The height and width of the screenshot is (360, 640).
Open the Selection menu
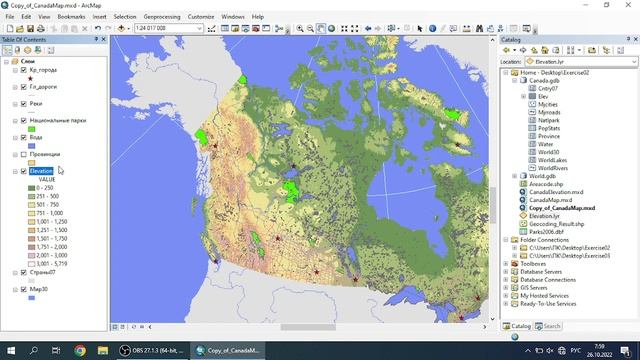125,17
